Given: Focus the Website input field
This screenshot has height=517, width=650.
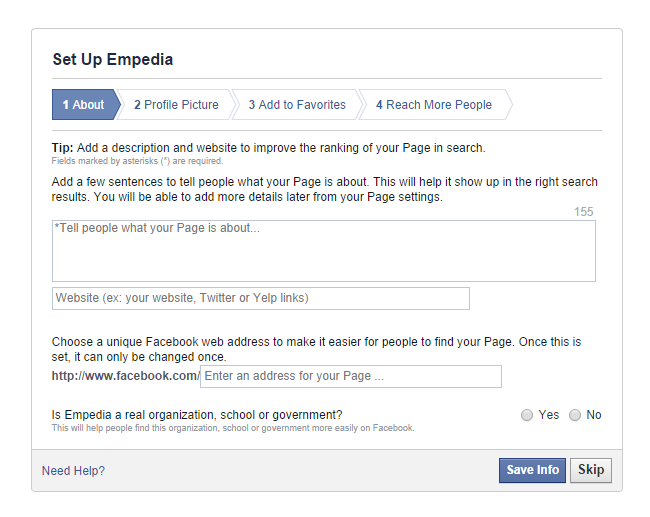Looking at the screenshot, I should (261, 298).
